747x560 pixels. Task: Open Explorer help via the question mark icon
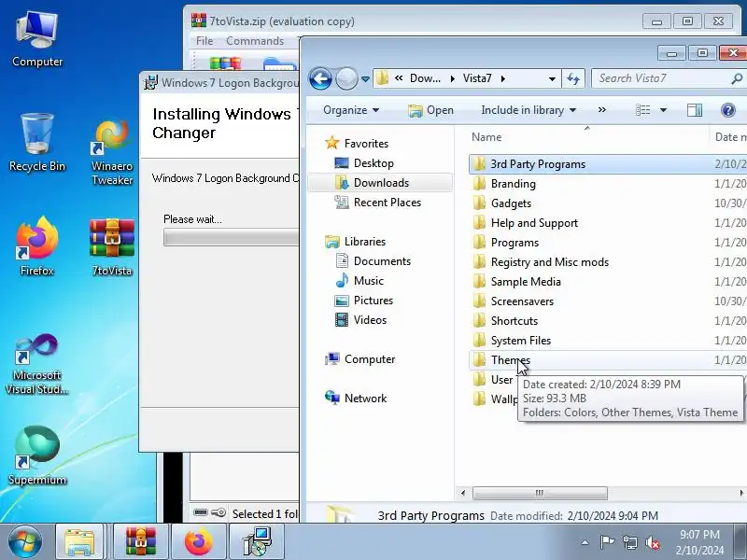click(x=728, y=110)
